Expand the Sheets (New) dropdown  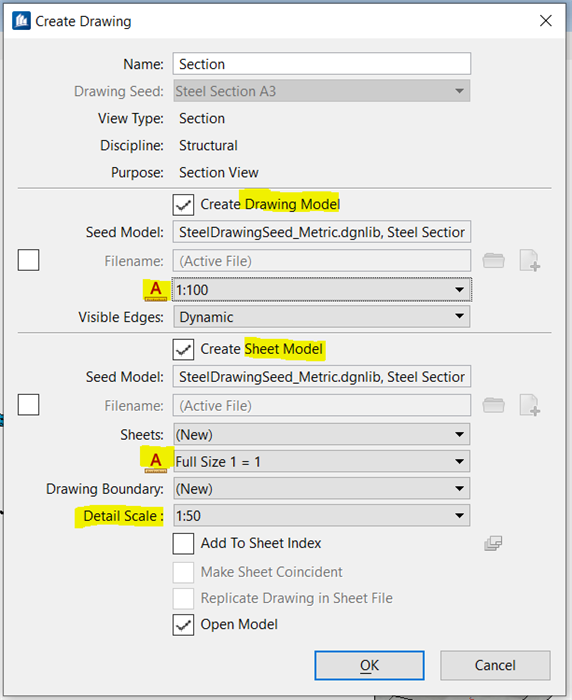[x=321, y=434]
